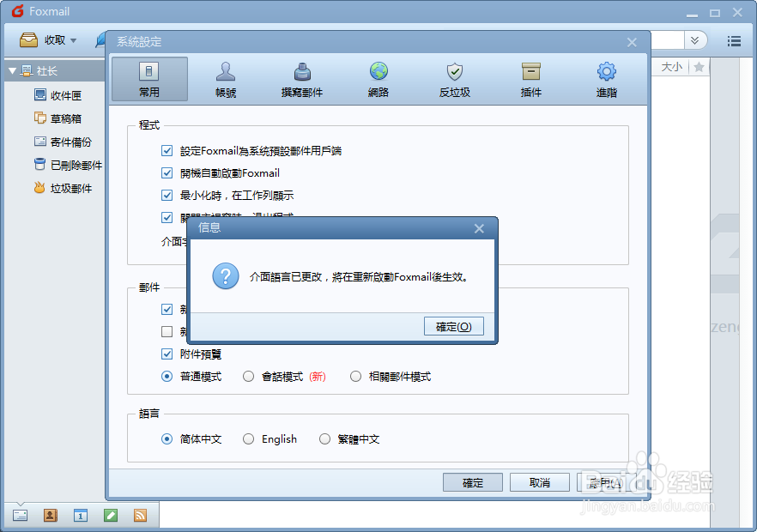Open the RSS reader icon

click(140, 516)
